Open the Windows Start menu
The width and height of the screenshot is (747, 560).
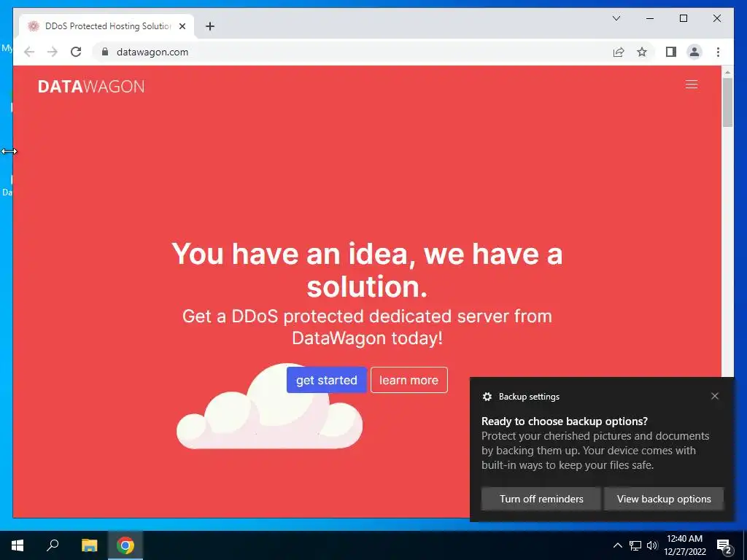click(18, 545)
